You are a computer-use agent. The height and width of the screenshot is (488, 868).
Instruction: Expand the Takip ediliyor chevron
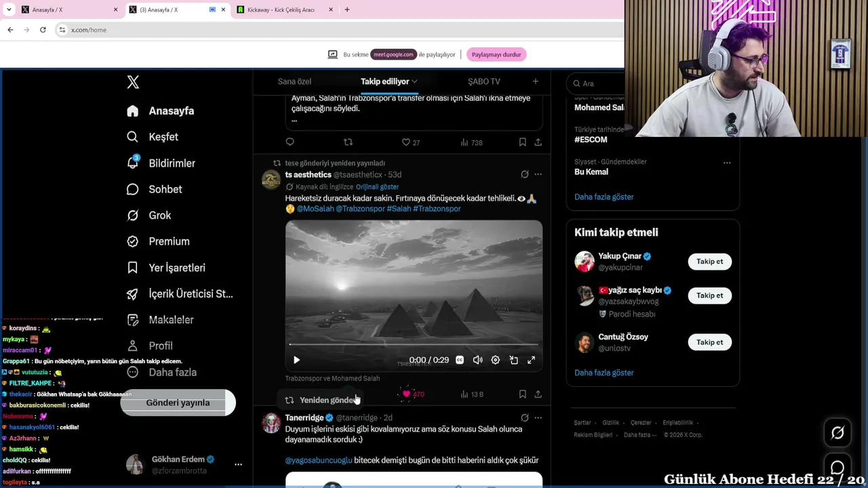(x=414, y=81)
